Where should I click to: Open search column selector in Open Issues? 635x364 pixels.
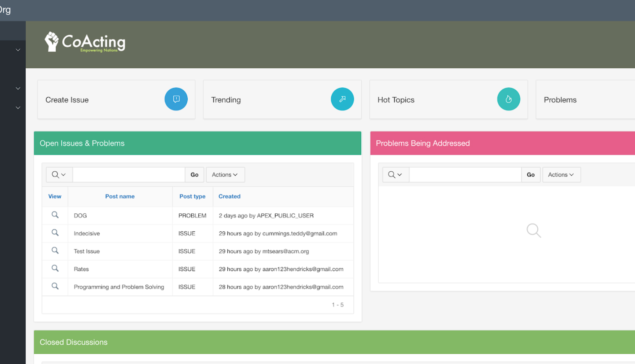pos(59,175)
